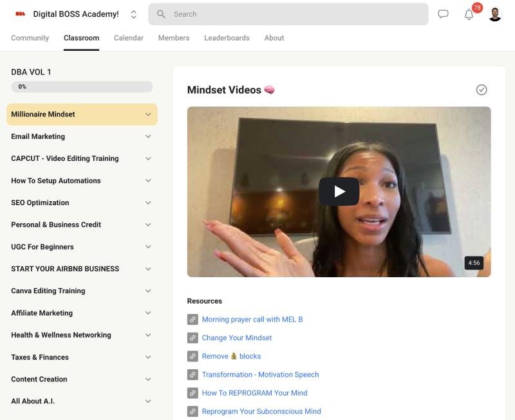Expand the All About A.I. chevron
Image resolution: width=515 pixels, height=420 pixels.
(x=148, y=401)
